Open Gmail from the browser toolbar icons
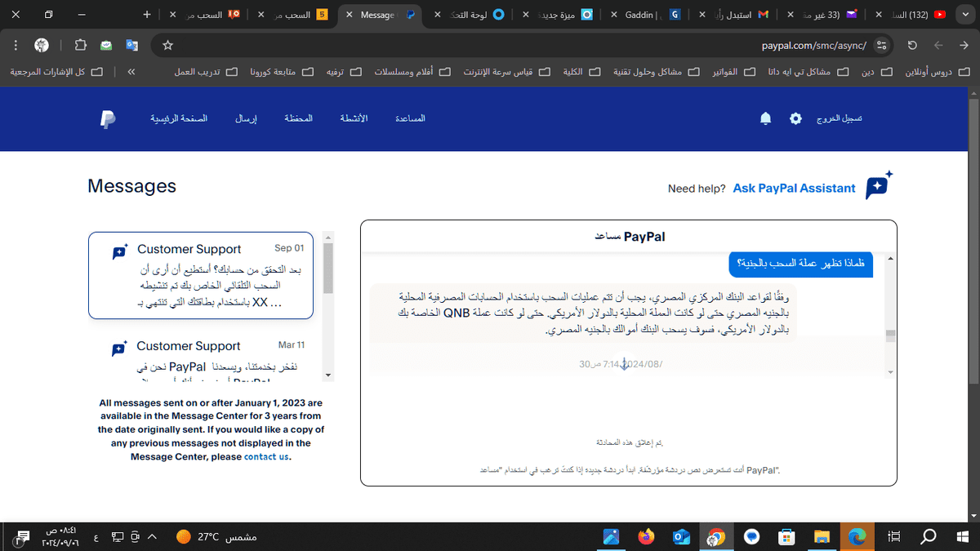This screenshot has width=980, height=551. click(x=105, y=47)
